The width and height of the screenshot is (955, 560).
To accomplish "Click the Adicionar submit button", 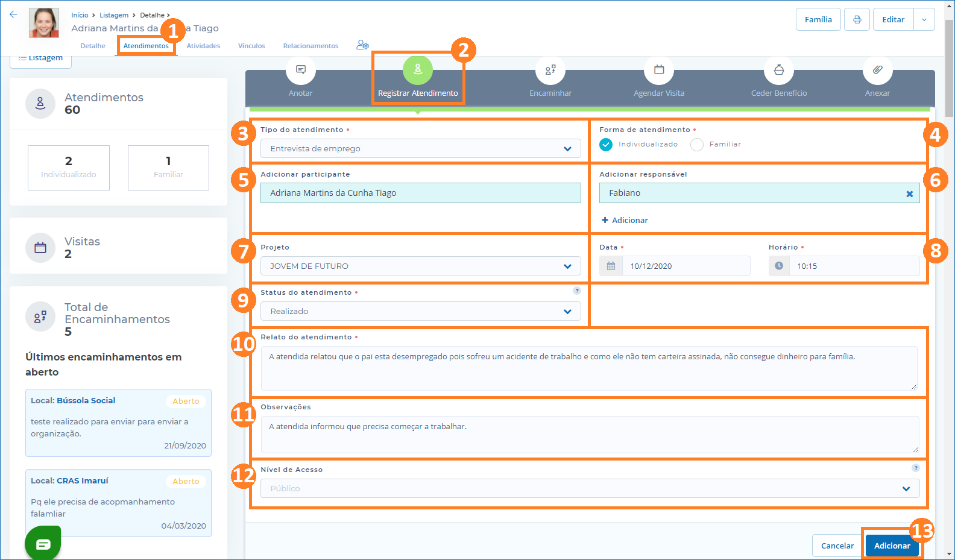I will [892, 546].
